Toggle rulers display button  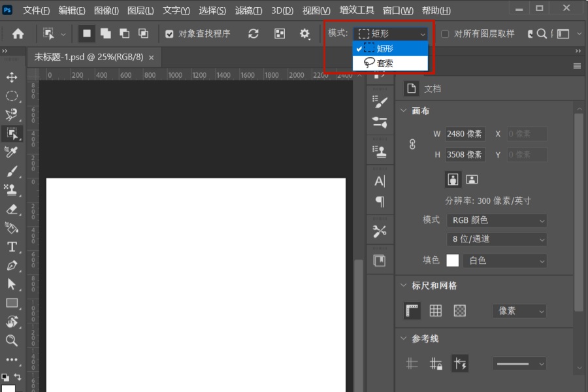412,310
